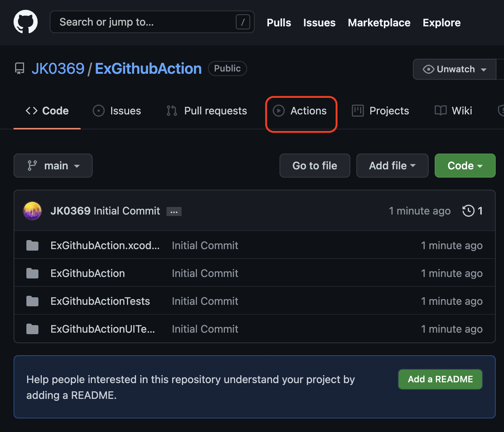Click Initial Commit beside ExGithubAction.xcod...

205,245
